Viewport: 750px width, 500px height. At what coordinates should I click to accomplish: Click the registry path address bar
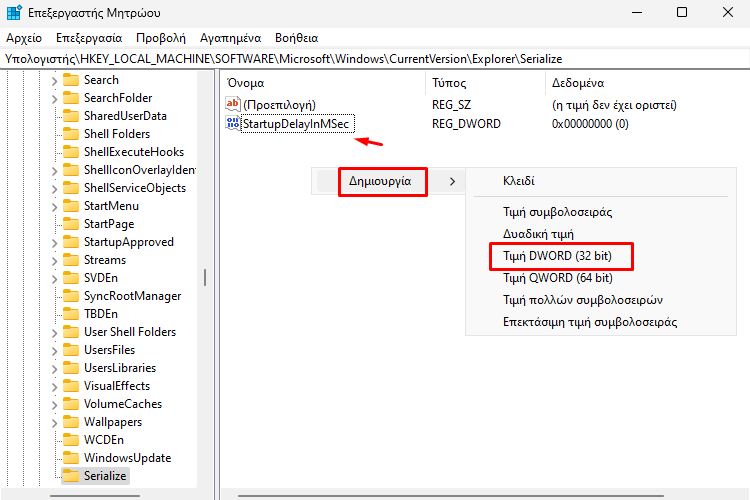[x=375, y=59]
